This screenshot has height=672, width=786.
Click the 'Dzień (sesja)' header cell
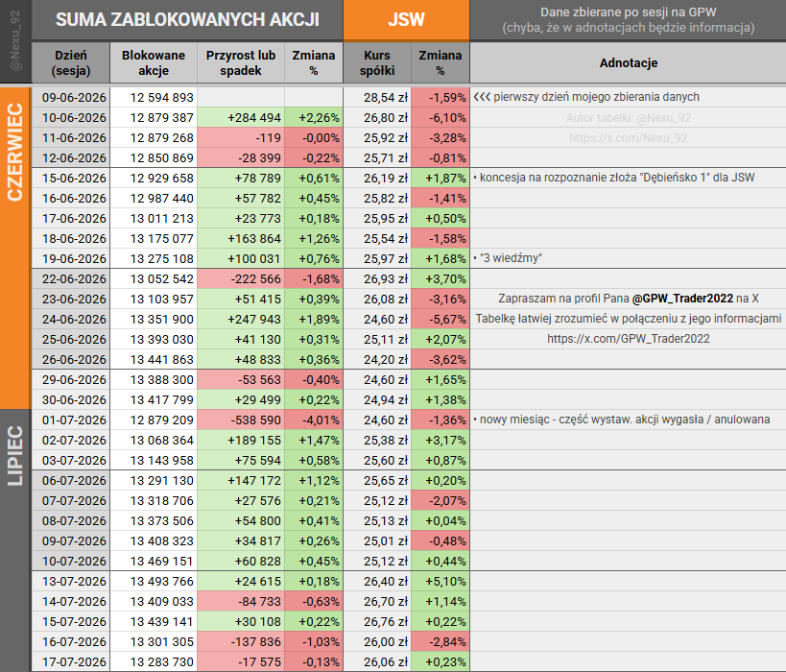[71, 62]
